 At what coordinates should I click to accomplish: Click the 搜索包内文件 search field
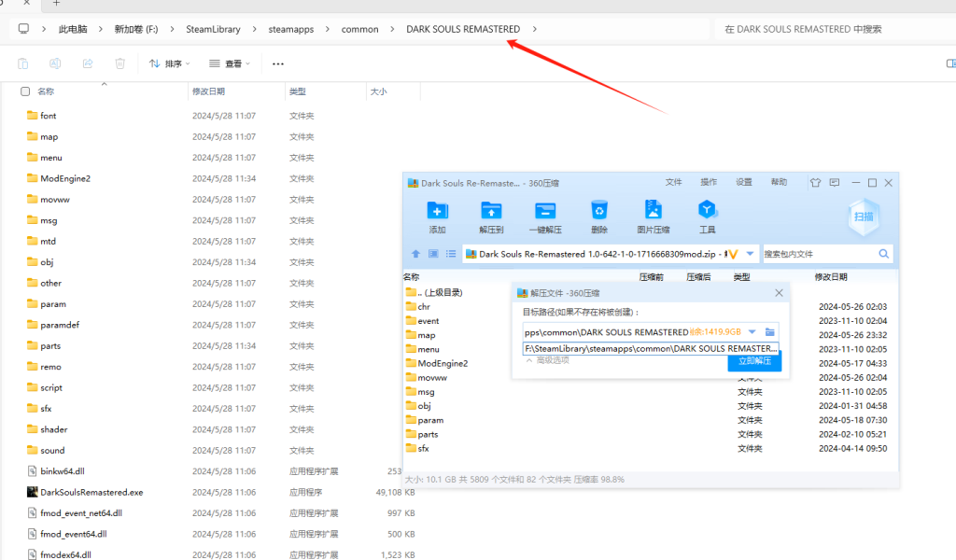[x=820, y=254]
